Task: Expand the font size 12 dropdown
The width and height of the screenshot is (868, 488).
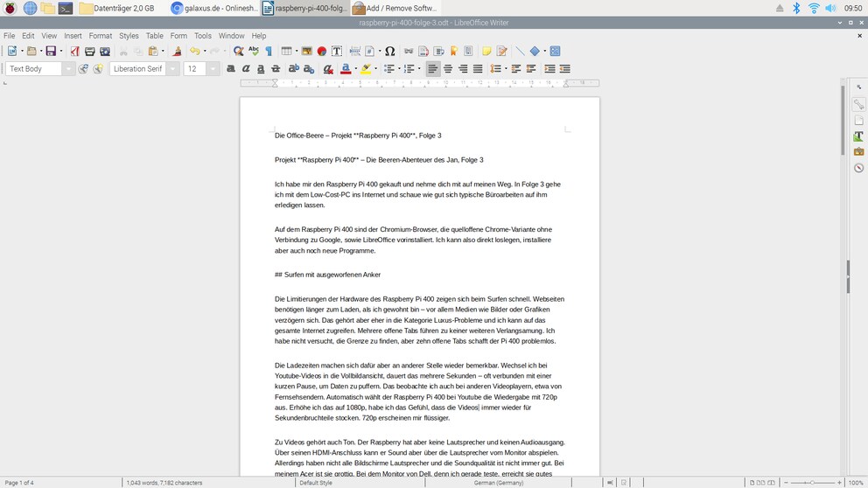Action: pos(213,68)
